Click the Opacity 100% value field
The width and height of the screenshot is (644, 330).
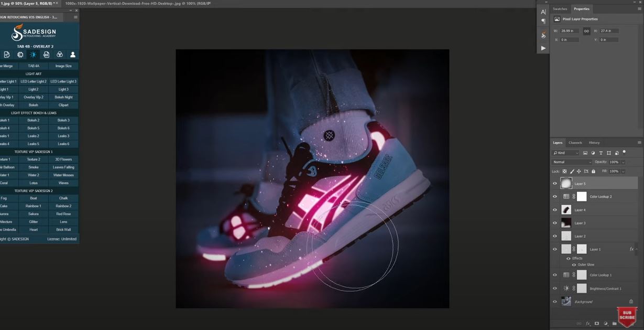pos(614,162)
